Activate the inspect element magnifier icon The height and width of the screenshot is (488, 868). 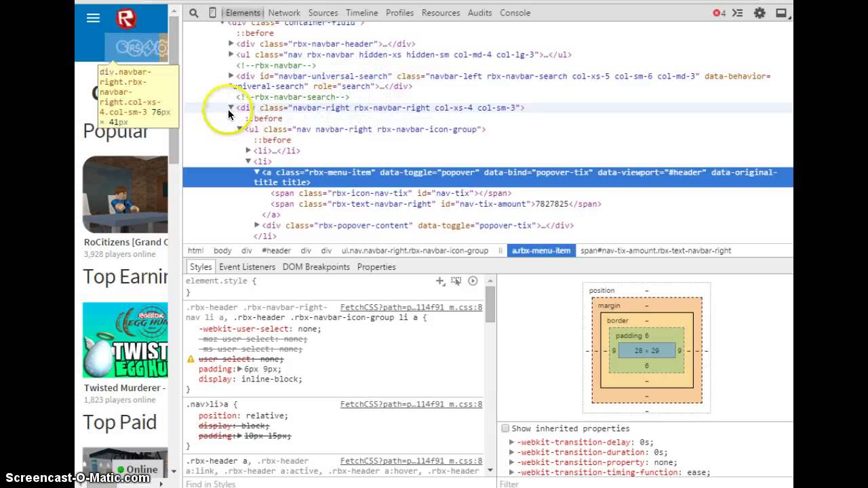pos(194,13)
